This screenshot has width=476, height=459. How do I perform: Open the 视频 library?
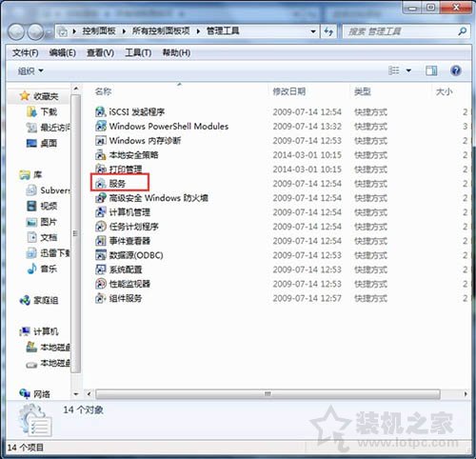[x=42, y=206]
